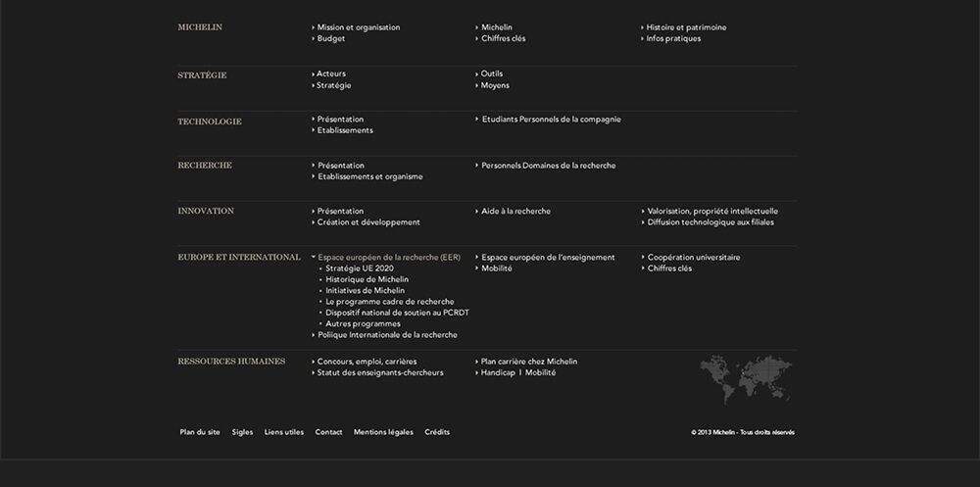Open Dispositif national de soutien au PCRDT

(397, 313)
